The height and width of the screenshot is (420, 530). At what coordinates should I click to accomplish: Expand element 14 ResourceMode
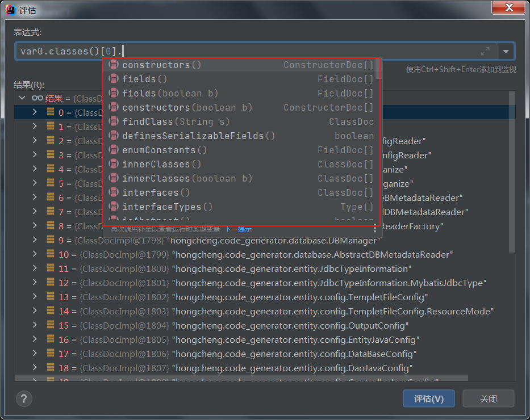coord(35,310)
